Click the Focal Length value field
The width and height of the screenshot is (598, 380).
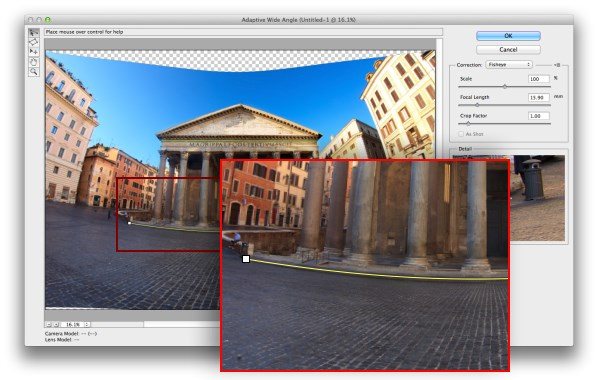click(539, 97)
